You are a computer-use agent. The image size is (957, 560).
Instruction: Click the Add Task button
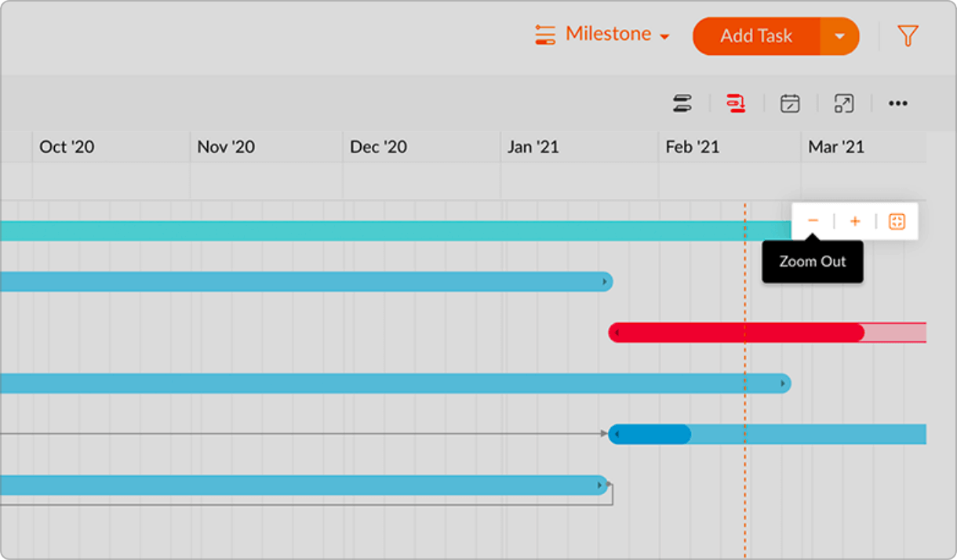756,36
